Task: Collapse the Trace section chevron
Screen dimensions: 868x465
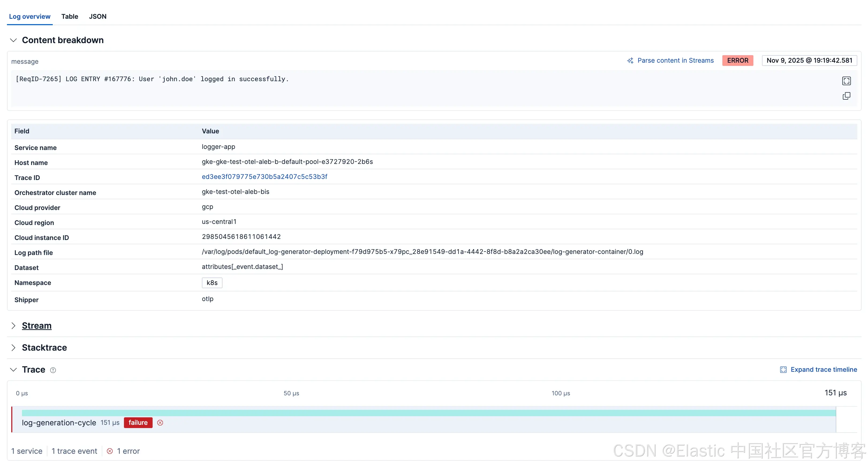Action: click(13, 370)
